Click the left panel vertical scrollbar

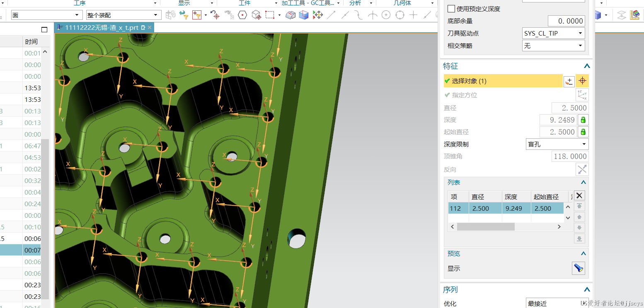(45, 219)
